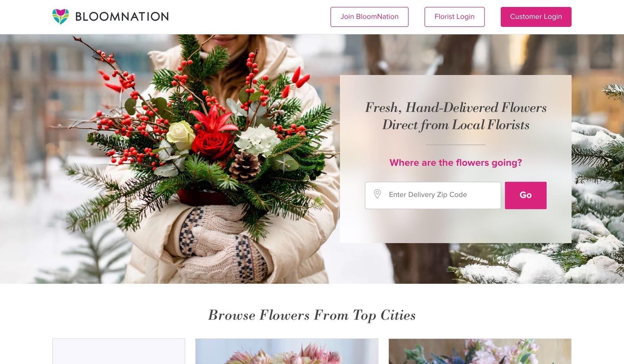Click the Where are the flowers going text
The image size is (624, 364).
click(x=456, y=163)
